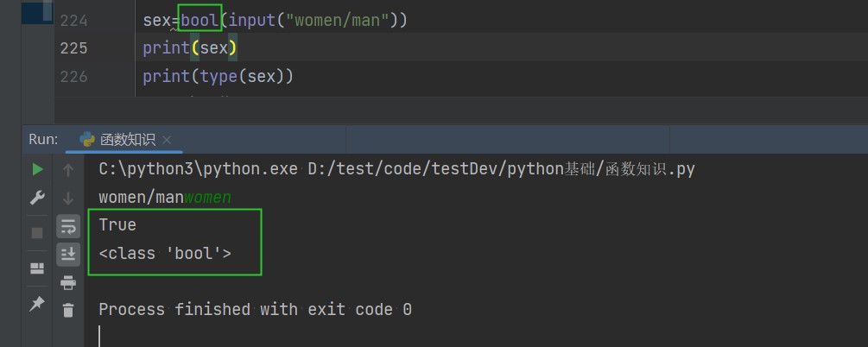868x347 pixels.
Task: Open run configuration wrench settings
Action: click(37, 198)
